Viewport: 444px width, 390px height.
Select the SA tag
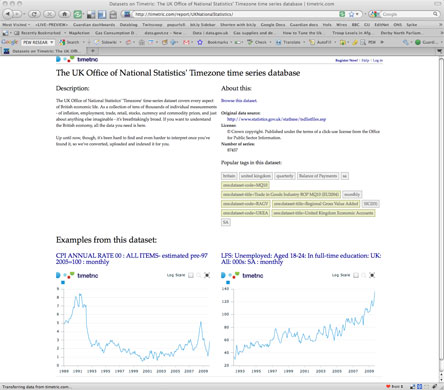(226, 222)
